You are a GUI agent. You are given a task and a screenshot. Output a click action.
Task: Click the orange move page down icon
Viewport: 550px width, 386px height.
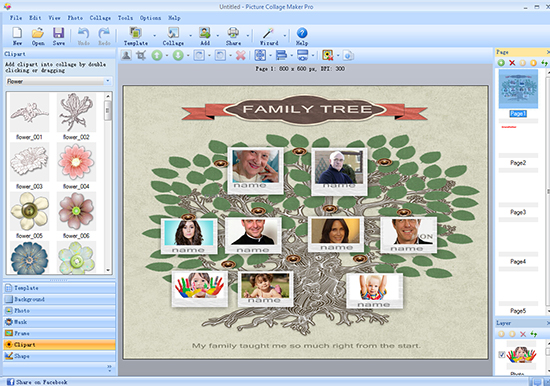point(533,63)
